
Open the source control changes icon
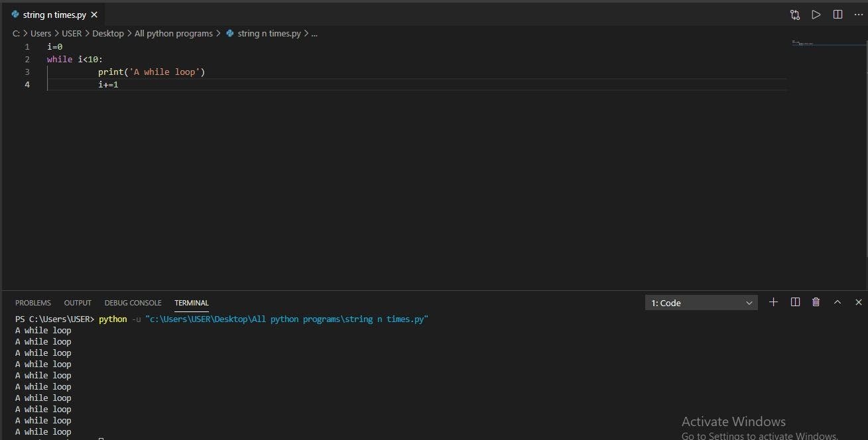[x=795, y=15]
